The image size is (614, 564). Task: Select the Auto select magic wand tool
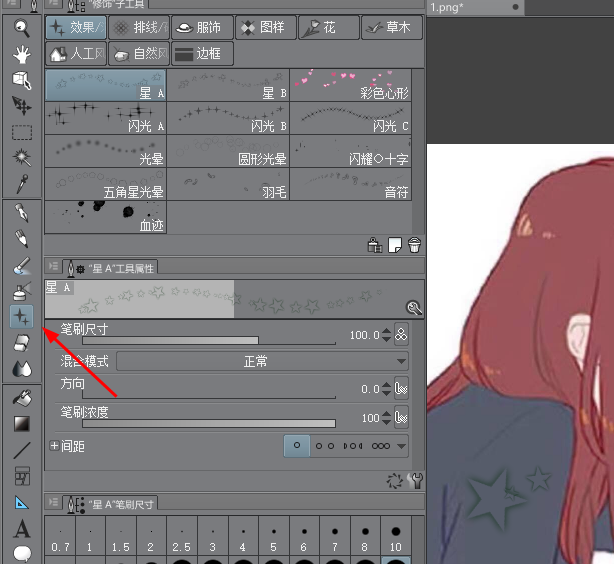22,157
